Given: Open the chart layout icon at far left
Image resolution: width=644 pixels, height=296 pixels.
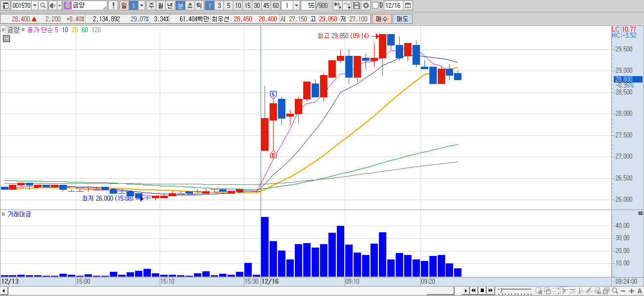Looking at the screenshot, I should 5,6.
